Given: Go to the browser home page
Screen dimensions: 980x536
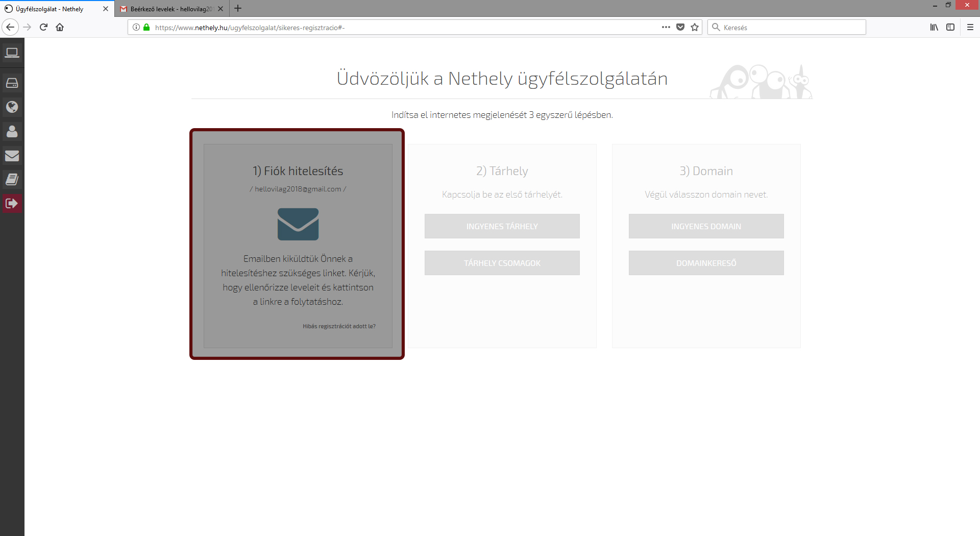Looking at the screenshot, I should click(x=60, y=27).
